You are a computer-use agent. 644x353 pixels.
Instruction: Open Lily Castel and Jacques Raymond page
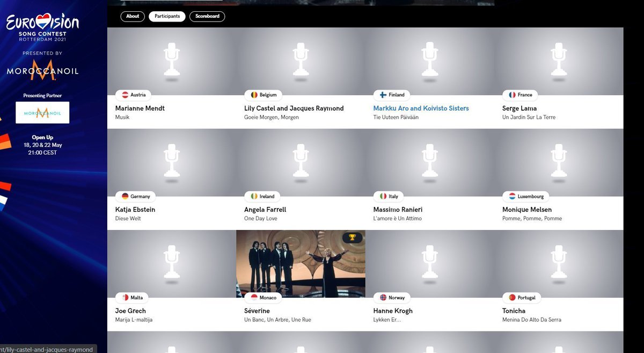pyautogui.click(x=294, y=109)
